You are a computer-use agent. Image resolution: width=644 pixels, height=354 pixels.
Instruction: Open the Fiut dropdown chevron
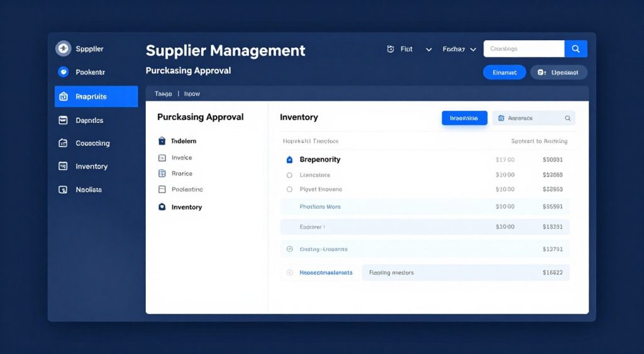coord(429,49)
